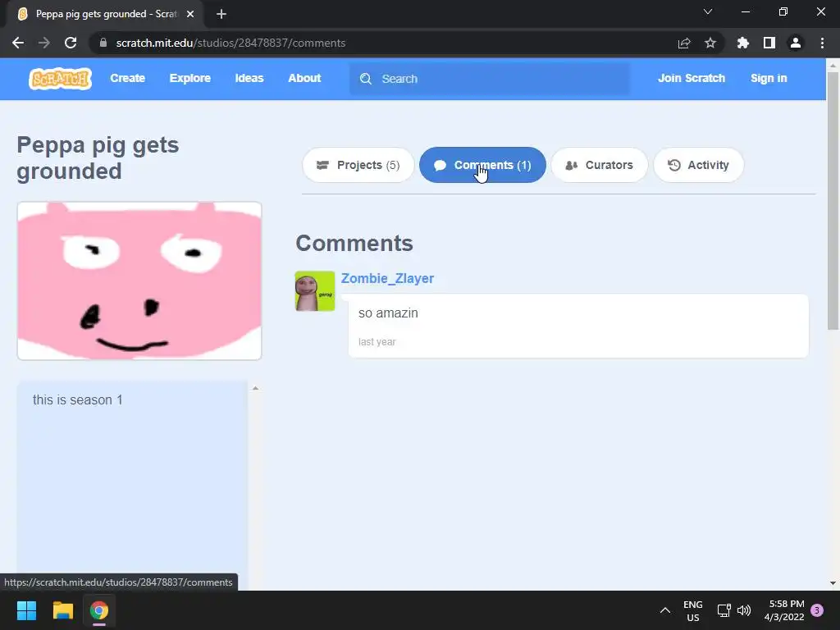Click the description box scroll-up arrow
Screen dimensions: 840x630
point(256,388)
